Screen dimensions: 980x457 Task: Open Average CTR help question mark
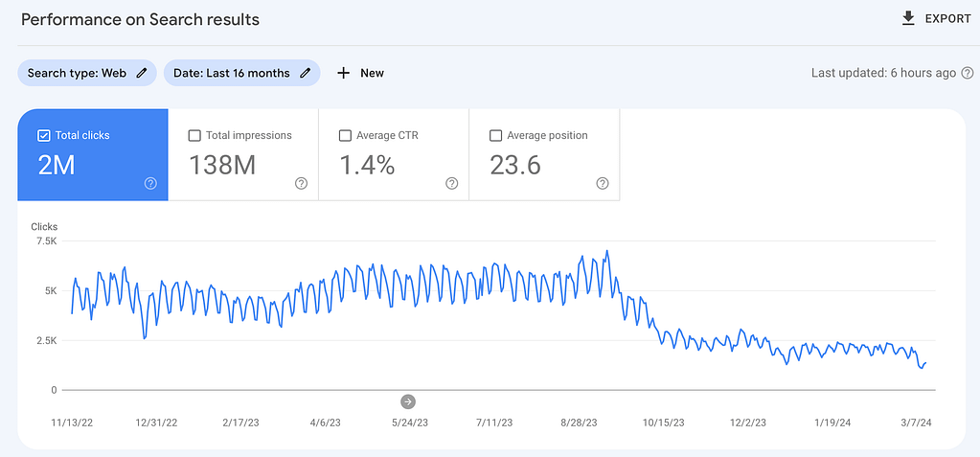coord(452,183)
